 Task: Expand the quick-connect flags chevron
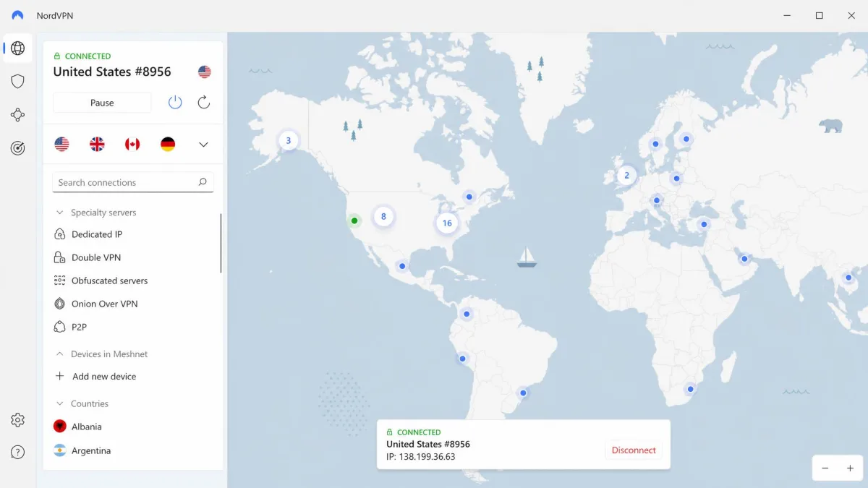click(x=203, y=145)
